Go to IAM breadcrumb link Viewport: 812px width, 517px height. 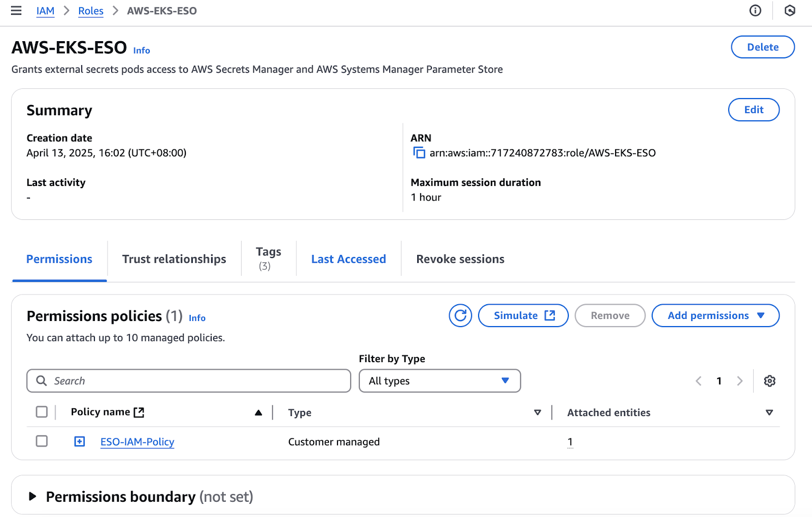click(45, 11)
